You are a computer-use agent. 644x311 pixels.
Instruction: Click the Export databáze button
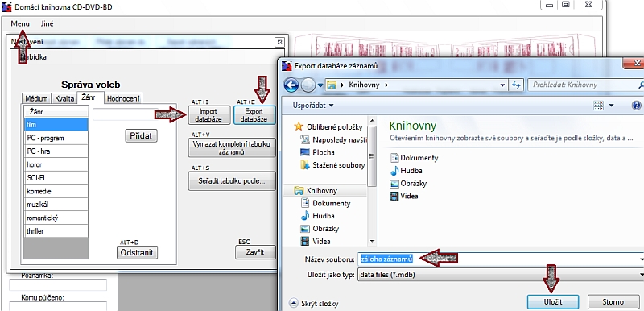254,115
